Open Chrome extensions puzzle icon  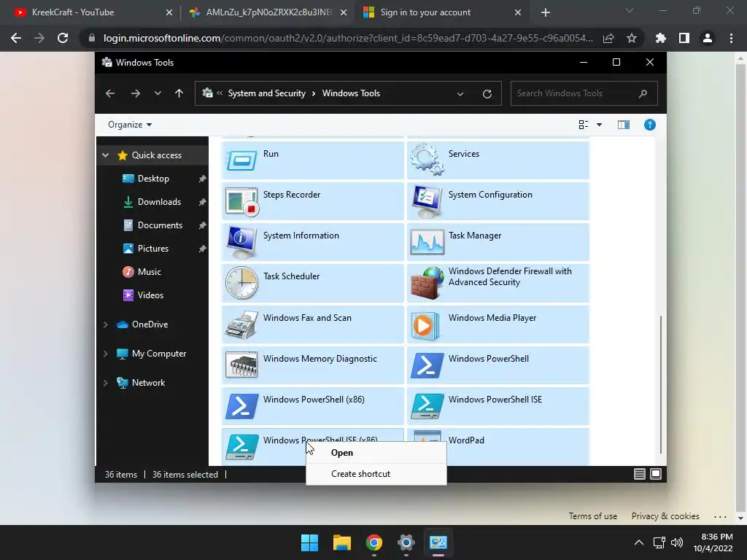[661, 38]
